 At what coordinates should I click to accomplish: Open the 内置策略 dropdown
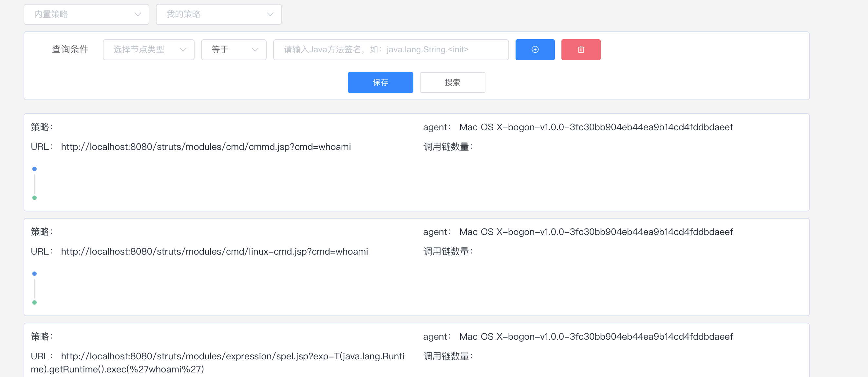86,14
